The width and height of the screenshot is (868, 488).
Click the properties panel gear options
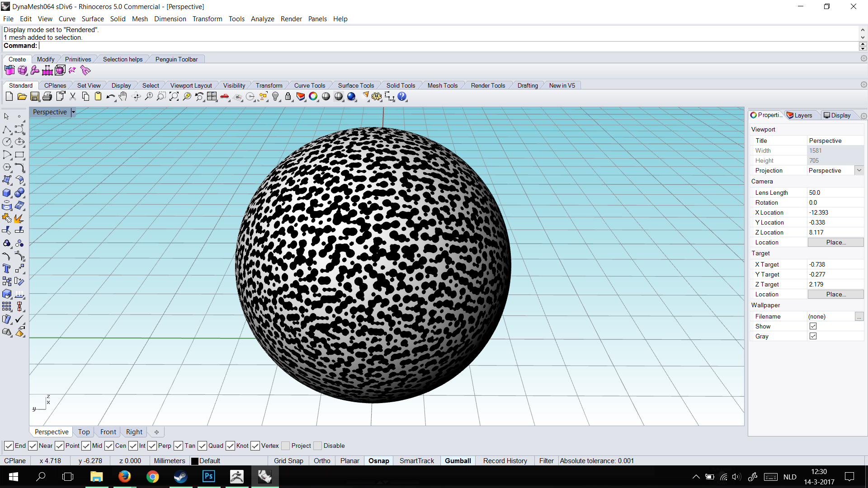[x=863, y=116]
